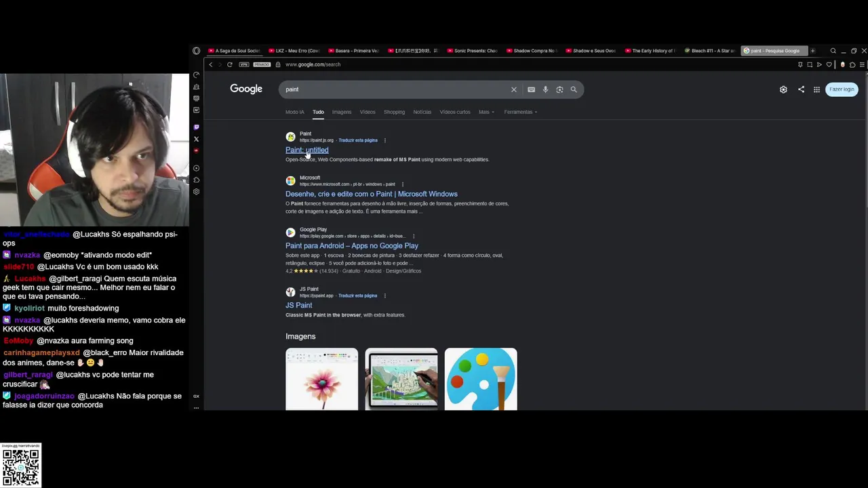This screenshot has width=868, height=488.
Task: Open more options for the Microsoft result
Action: click(402, 184)
